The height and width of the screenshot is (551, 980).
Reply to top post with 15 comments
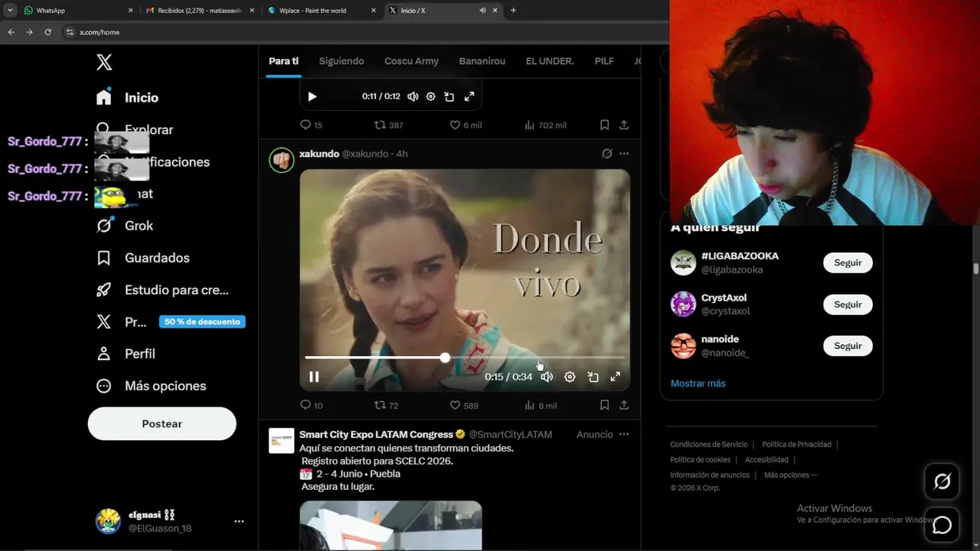[311, 125]
